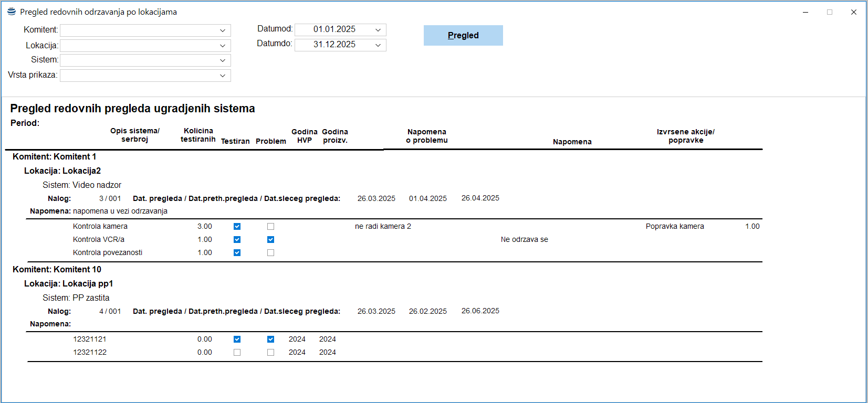The width and height of the screenshot is (868, 403).
Task: Open the Datumdo date picker arrow
Action: [x=378, y=45]
